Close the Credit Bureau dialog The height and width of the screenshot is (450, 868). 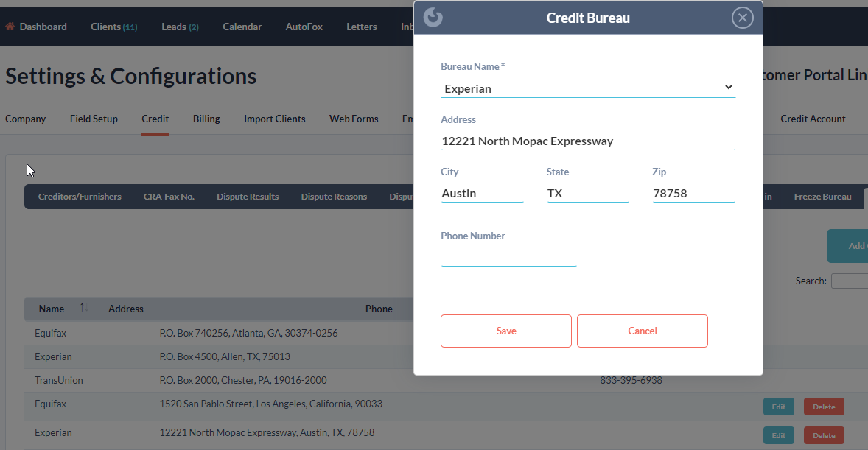pyautogui.click(x=742, y=18)
